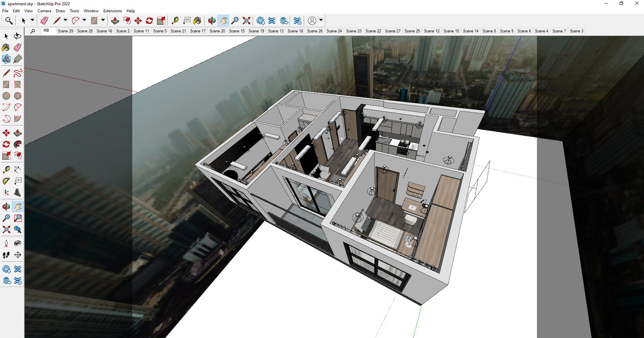Viewport: 644px width, 338px height.
Task: Select the Position Camera tool
Action: pyautogui.click(x=6, y=244)
